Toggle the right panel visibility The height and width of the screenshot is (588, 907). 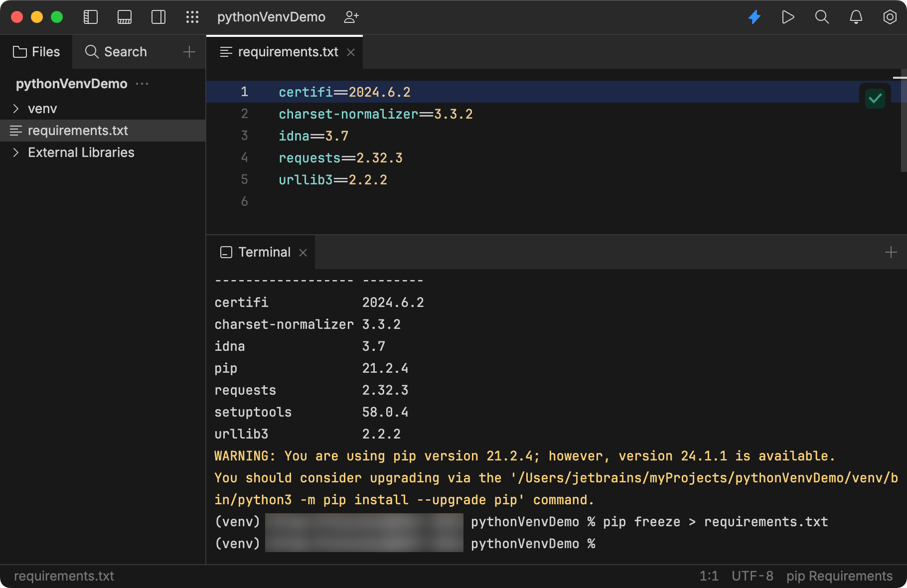(x=158, y=17)
